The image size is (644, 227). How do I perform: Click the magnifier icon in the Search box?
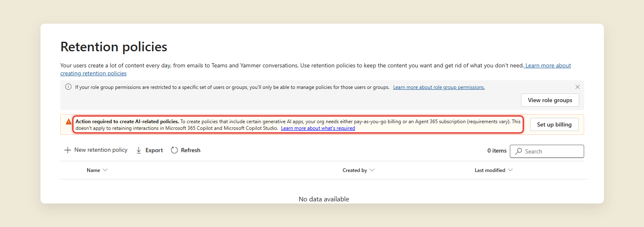(x=519, y=151)
